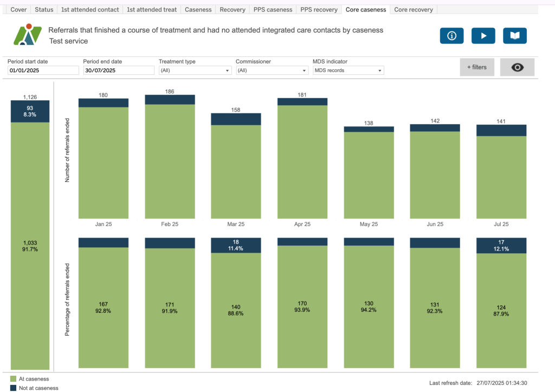Open the Commissioner dropdown
555x392 pixels.
[x=272, y=70]
